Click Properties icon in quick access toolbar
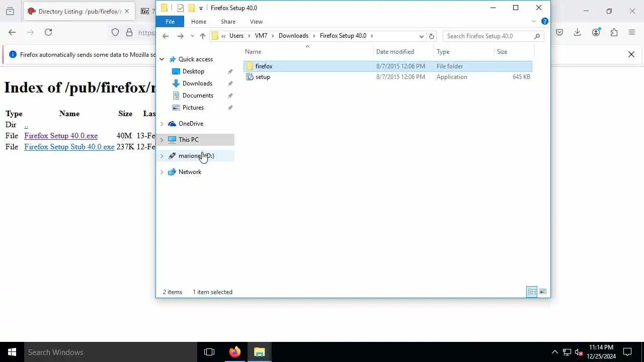The image size is (644, 362). point(181,8)
